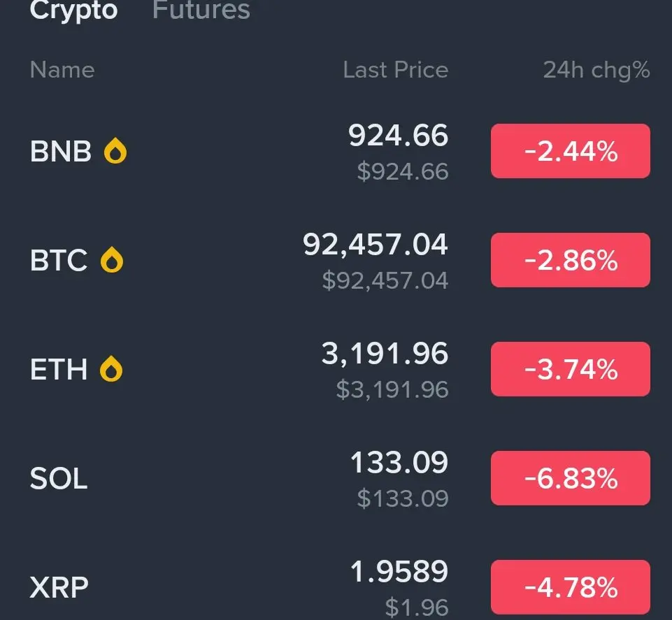Tap the SOL price 133.09
Screen dimensions: 672x620
(x=399, y=463)
